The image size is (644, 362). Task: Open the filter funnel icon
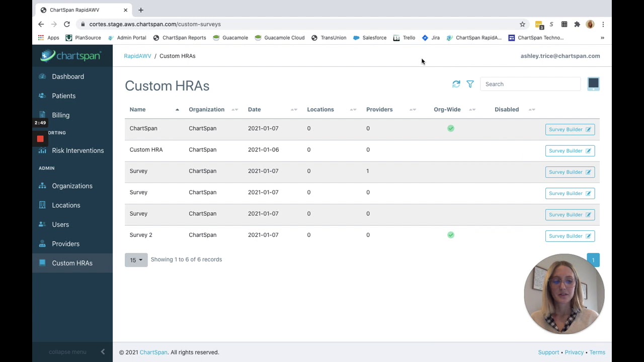470,84
